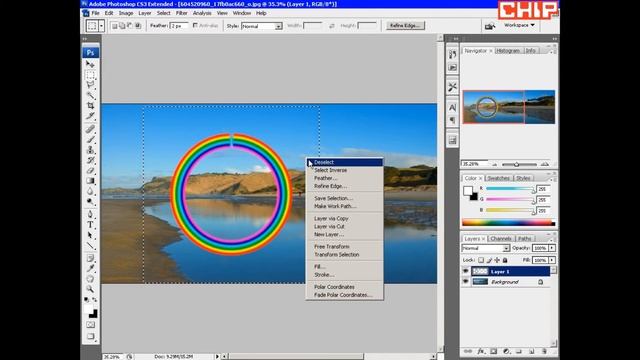
Task: Enable Lock position
Action: coord(497,260)
